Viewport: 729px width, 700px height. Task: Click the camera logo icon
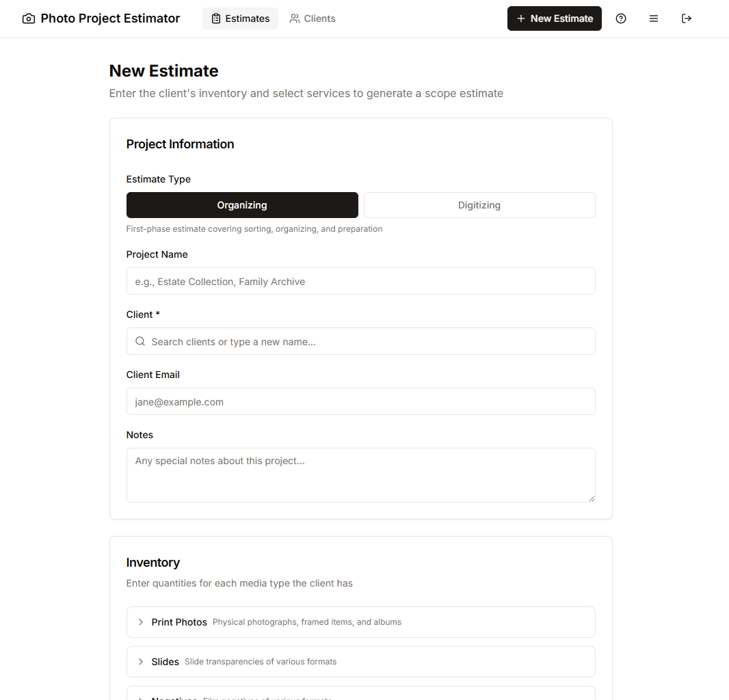click(x=29, y=19)
